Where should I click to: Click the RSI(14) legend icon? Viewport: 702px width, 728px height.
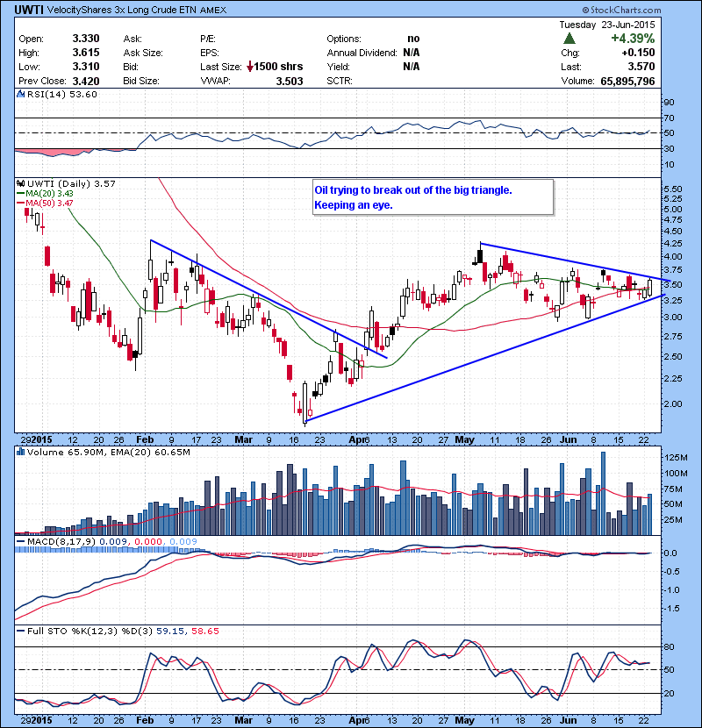20,94
